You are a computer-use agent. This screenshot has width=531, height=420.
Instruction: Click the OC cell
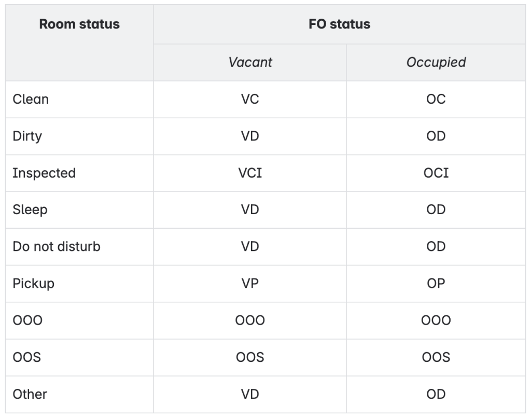point(436,99)
